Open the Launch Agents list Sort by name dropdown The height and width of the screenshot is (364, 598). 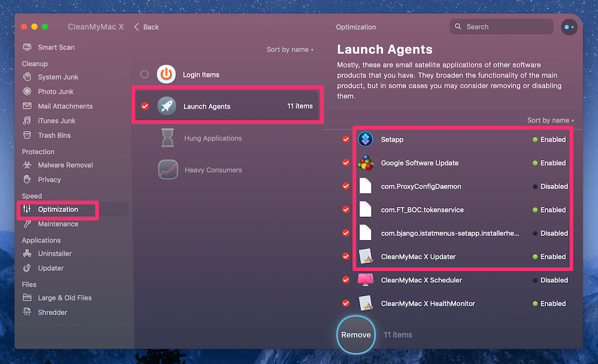(550, 120)
